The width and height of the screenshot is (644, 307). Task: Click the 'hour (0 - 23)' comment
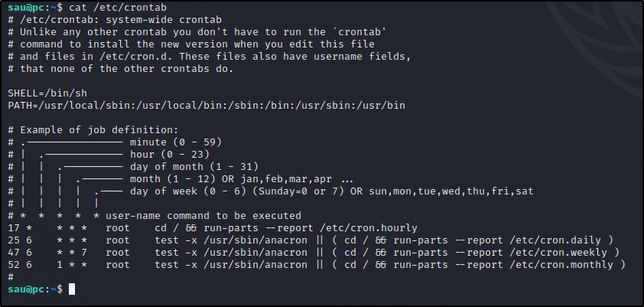[x=170, y=155]
